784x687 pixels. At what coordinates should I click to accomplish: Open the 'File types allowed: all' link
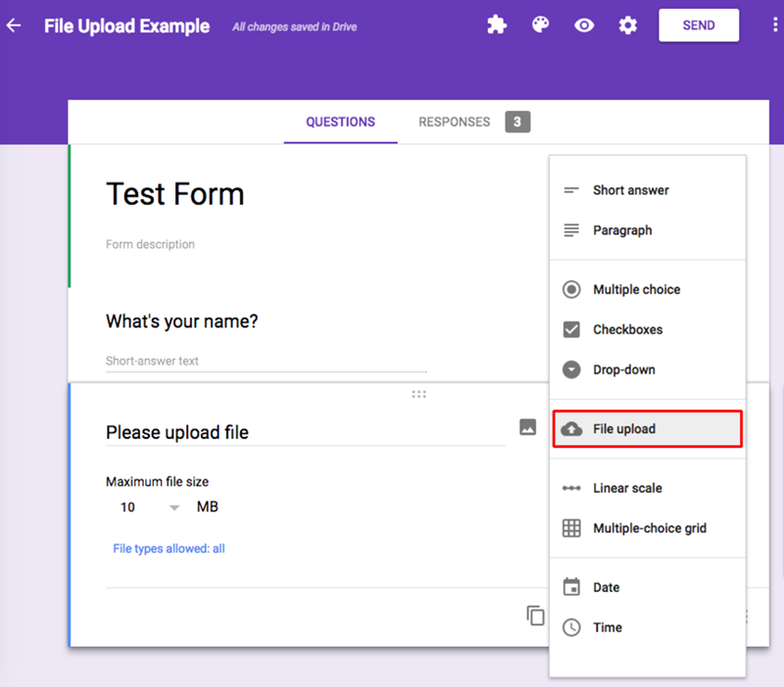pyautogui.click(x=169, y=549)
